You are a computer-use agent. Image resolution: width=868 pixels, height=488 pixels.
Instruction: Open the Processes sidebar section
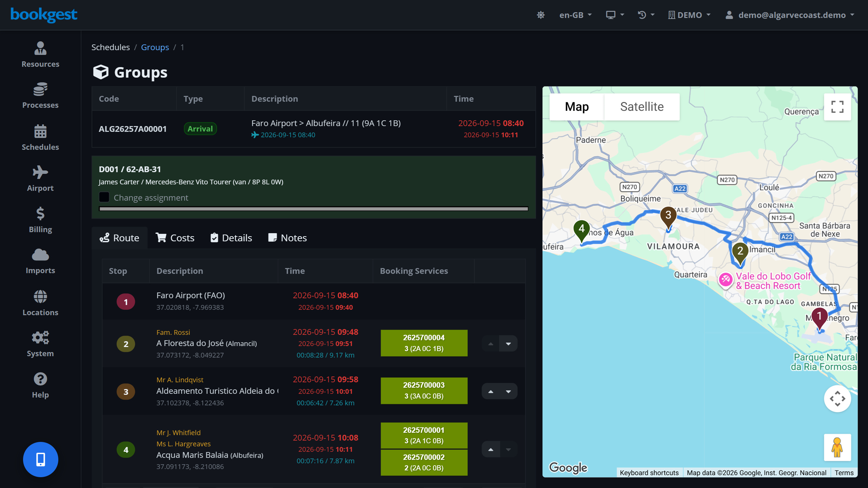point(40,96)
